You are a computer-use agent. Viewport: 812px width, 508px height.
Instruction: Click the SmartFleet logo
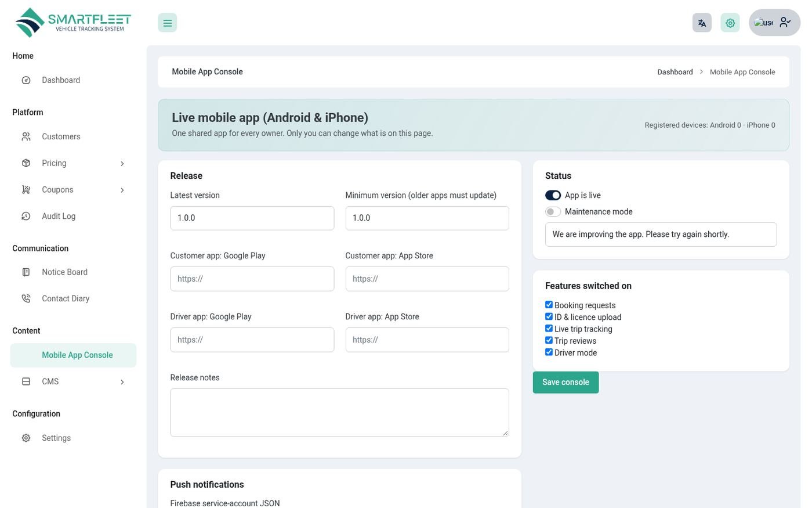tap(73, 23)
